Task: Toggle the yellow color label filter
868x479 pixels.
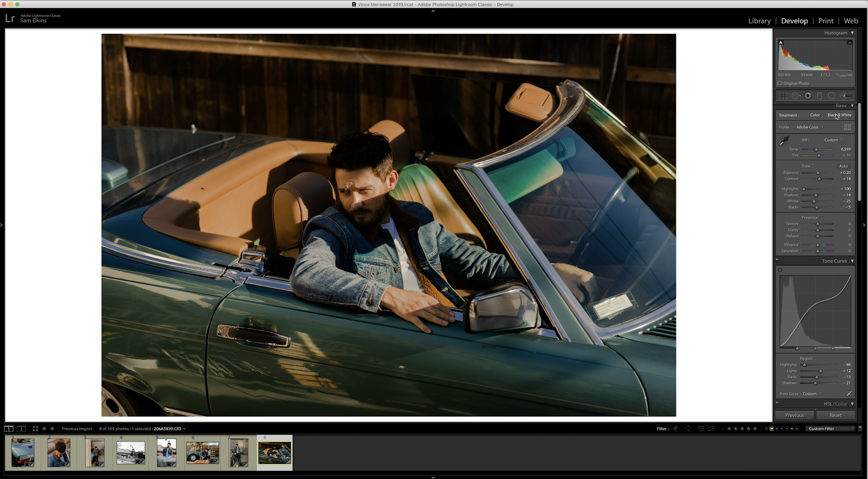Action: point(772,428)
